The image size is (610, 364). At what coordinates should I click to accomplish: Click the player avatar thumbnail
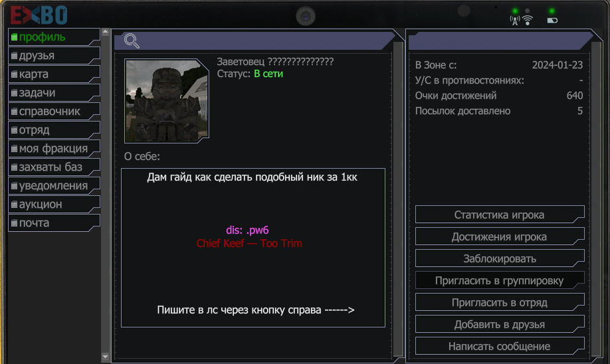(x=167, y=101)
